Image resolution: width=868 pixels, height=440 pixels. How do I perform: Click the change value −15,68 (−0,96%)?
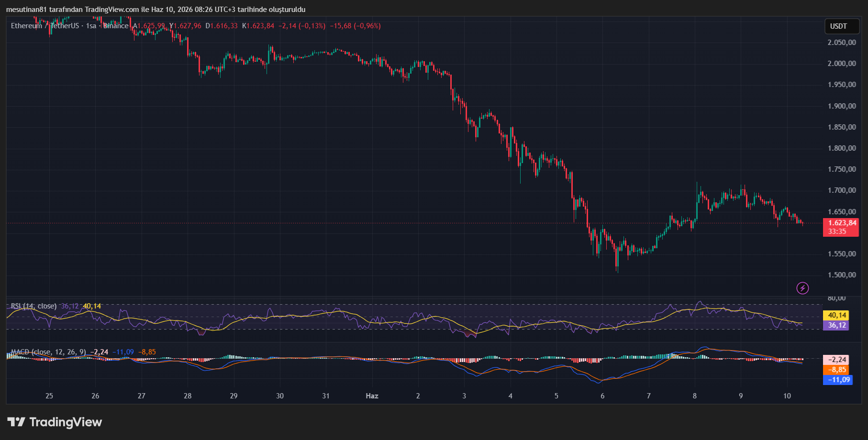356,26
